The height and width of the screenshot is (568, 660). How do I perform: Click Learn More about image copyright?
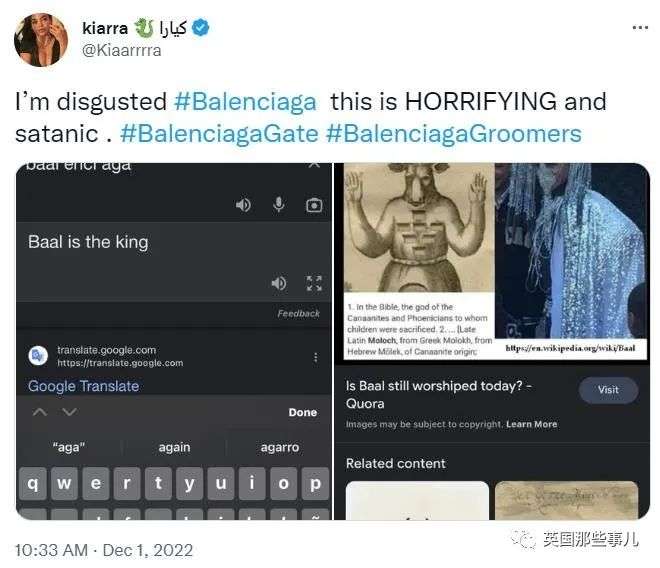pos(532,424)
